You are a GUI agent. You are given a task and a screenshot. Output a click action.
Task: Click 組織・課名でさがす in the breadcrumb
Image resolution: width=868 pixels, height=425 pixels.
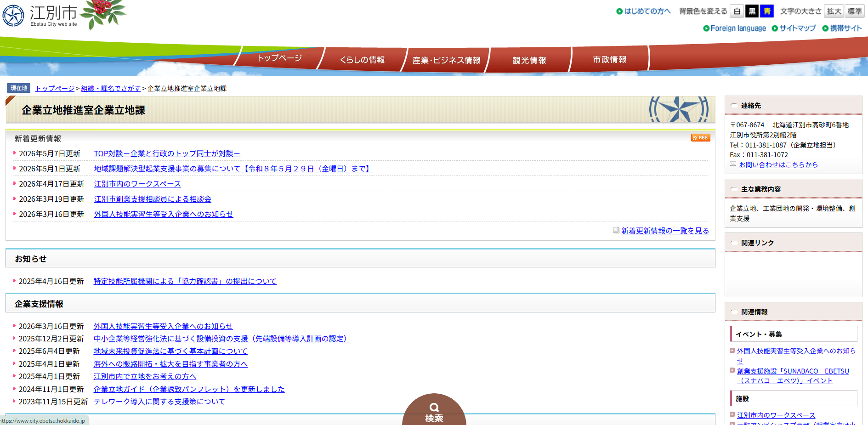[111, 88]
